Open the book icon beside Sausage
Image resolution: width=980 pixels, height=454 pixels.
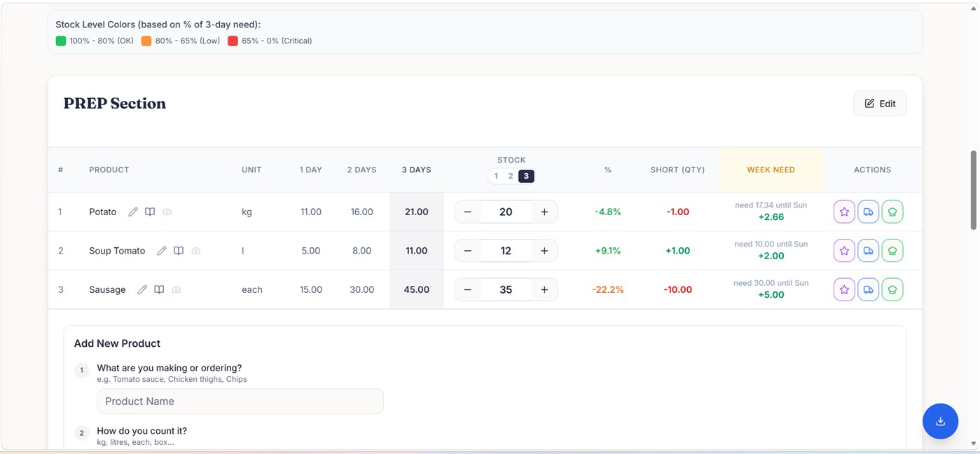click(x=159, y=289)
